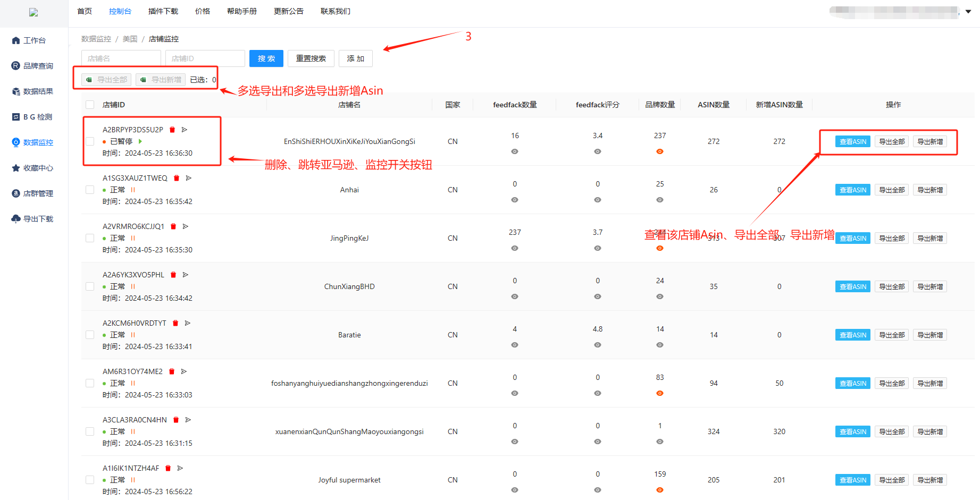
Task: Expand the user account dropdown arrow
Action: 968,11
